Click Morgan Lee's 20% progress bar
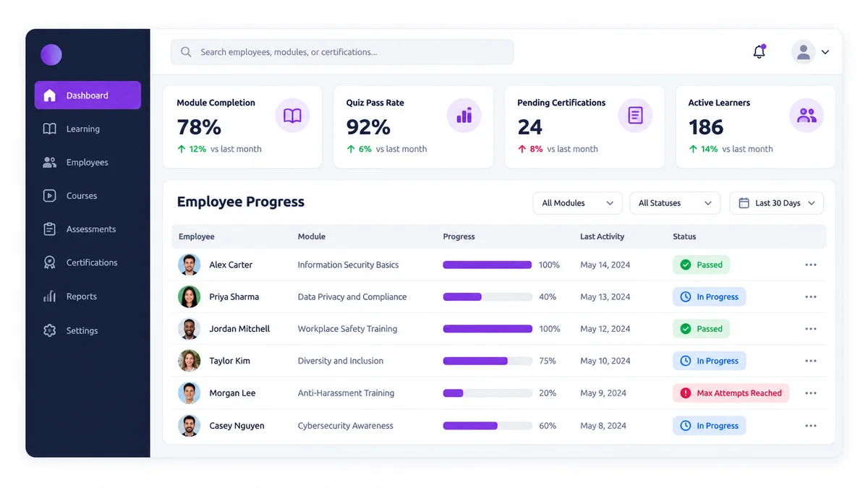Image resolution: width=868 pixels, height=488 pixels. click(488, 393)
